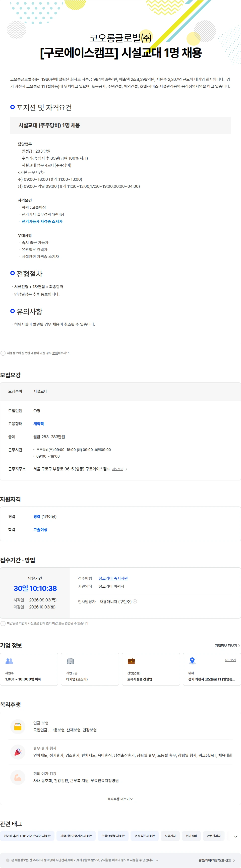
Task: Select the 안전관리자 tag
Action: (x=214, y=836)
